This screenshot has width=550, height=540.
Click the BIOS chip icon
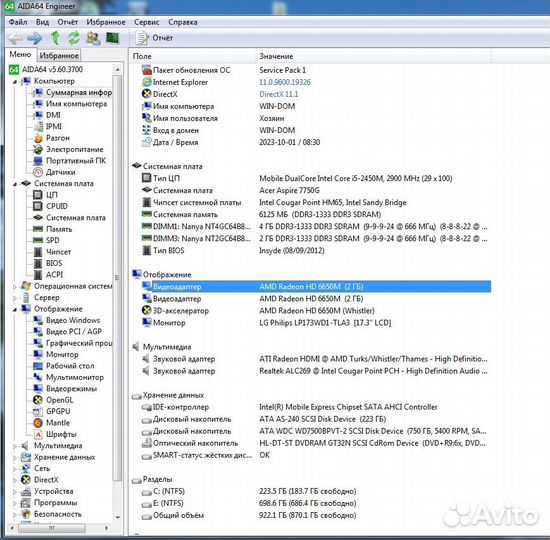click(38, 263)
